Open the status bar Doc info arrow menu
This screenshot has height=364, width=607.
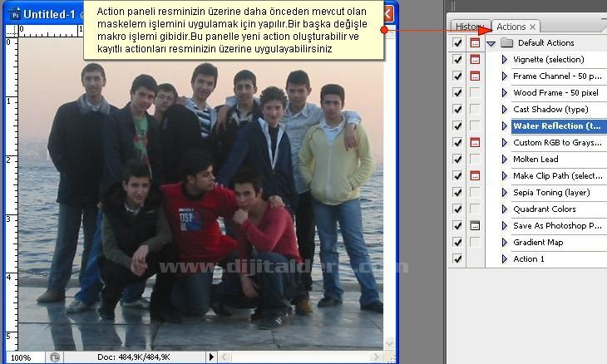click(211, 357)
